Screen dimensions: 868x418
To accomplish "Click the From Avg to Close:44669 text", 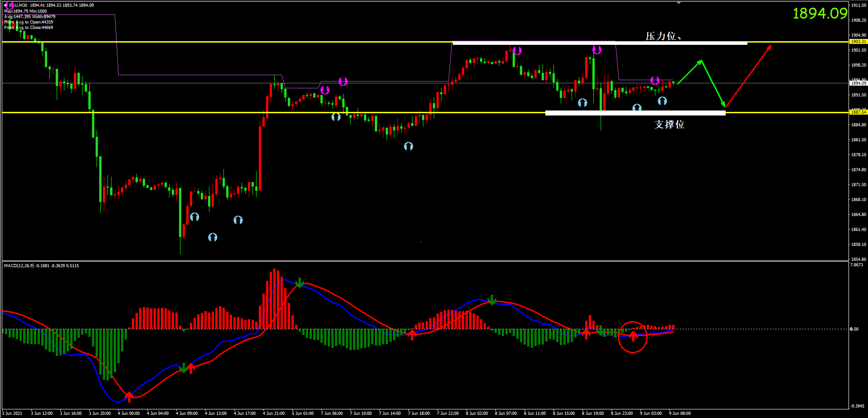I will pos(29,28).
